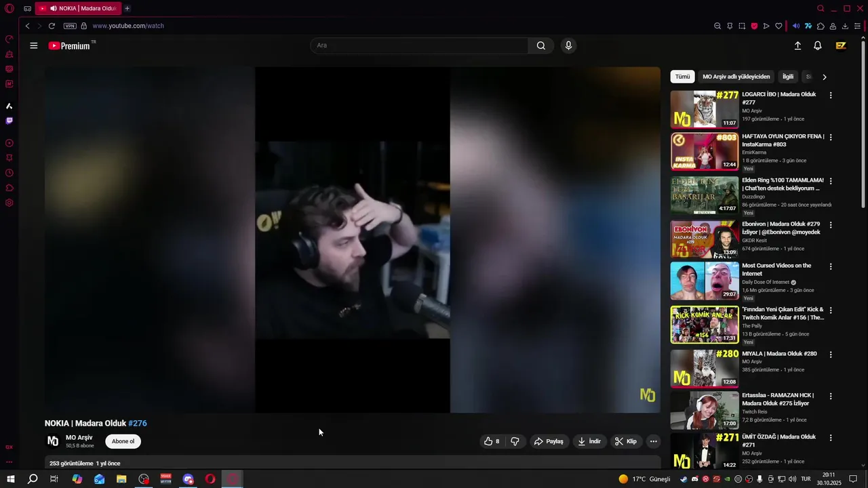Open options for MIYALA #280 video
The height and width of the screenshot is (488, 868).
tap(831, 354)
